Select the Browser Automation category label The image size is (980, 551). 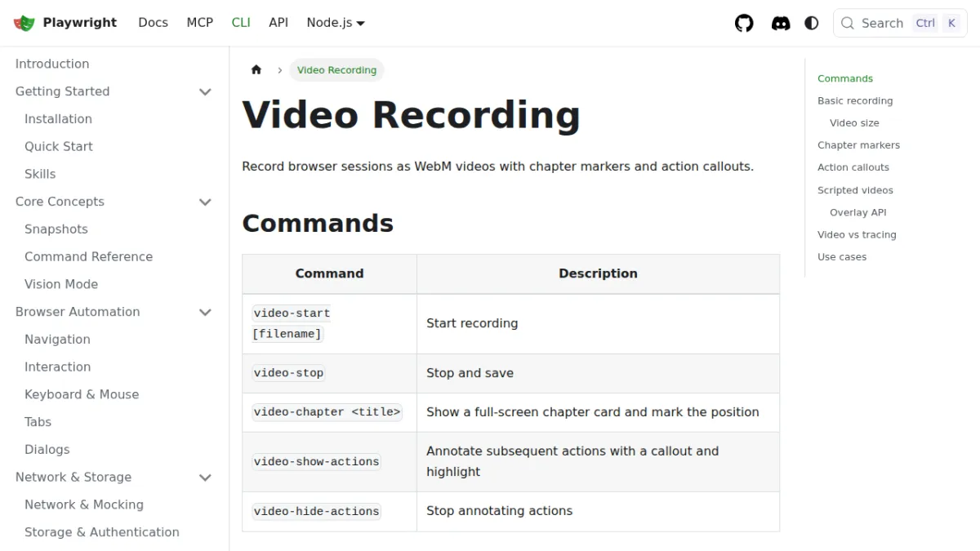tap(78, 312)
